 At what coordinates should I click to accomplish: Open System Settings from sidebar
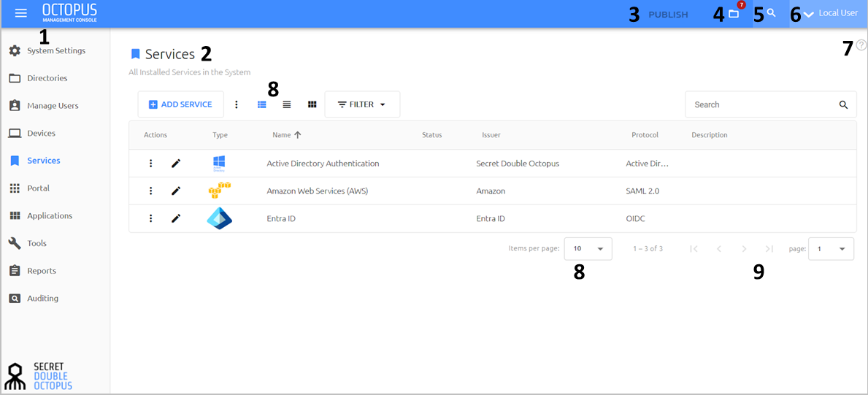pos(55,50)
